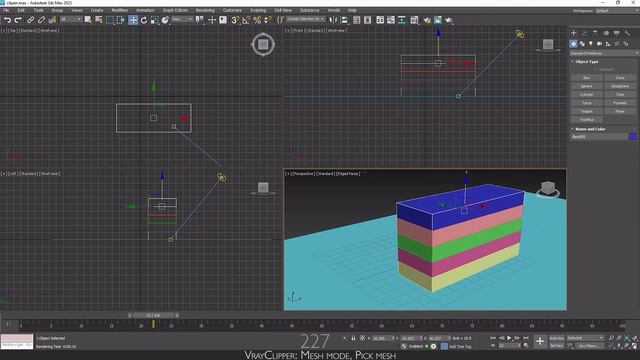
Task: Open the Modifiers menu
Action: point(120,10)
